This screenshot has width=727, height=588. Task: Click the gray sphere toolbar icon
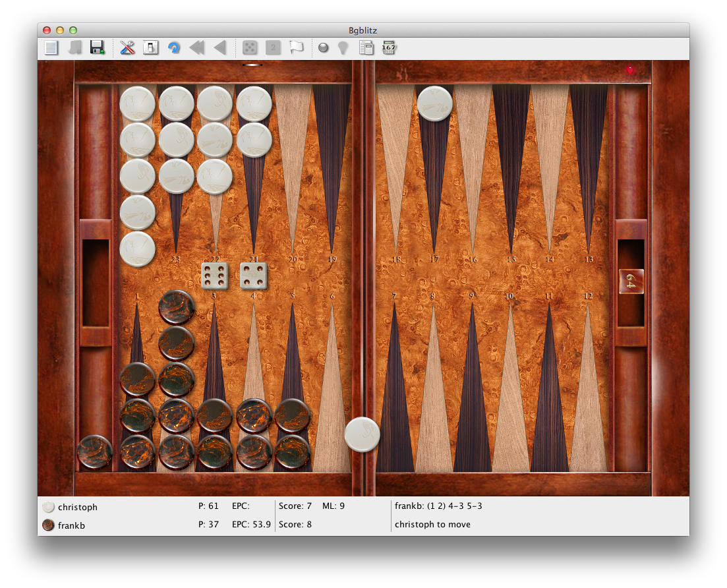click(323, 47)
